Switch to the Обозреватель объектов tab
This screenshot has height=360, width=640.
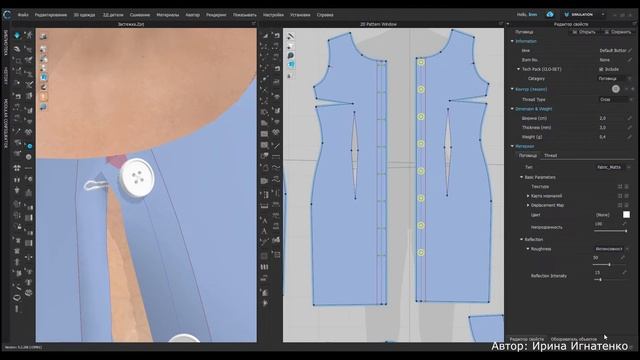click(x=573, y=339)
